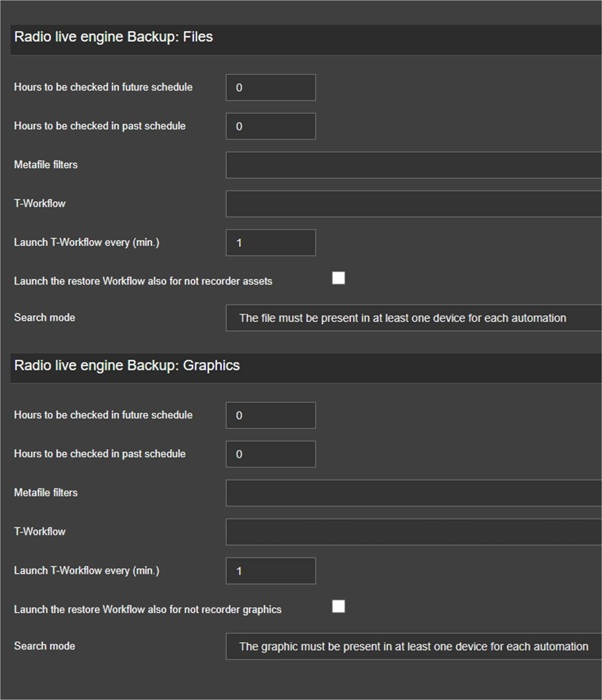Click Graphics Launch T-Workflow every (min.) field
The height and width of the screenshot is (700, 602).
point(270,571)
